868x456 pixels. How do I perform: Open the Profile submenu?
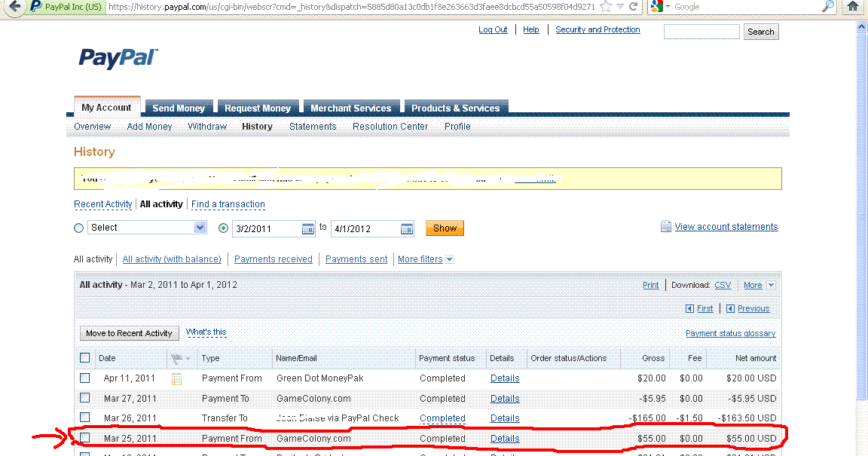pos(457,127)
